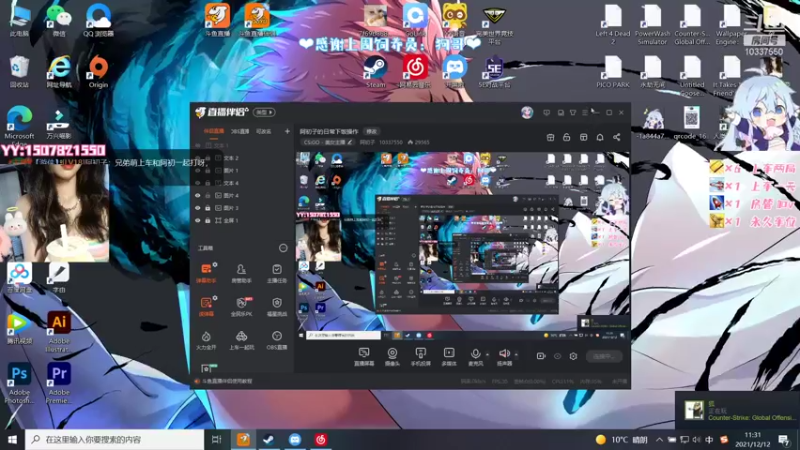Switch to the third scene tab
This screenshot has height=450, width=800.
click(x=263, y=131)
